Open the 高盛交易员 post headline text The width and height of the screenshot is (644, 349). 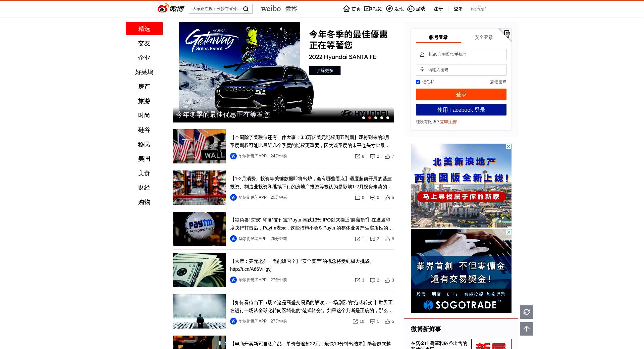(x=311, y=306)
